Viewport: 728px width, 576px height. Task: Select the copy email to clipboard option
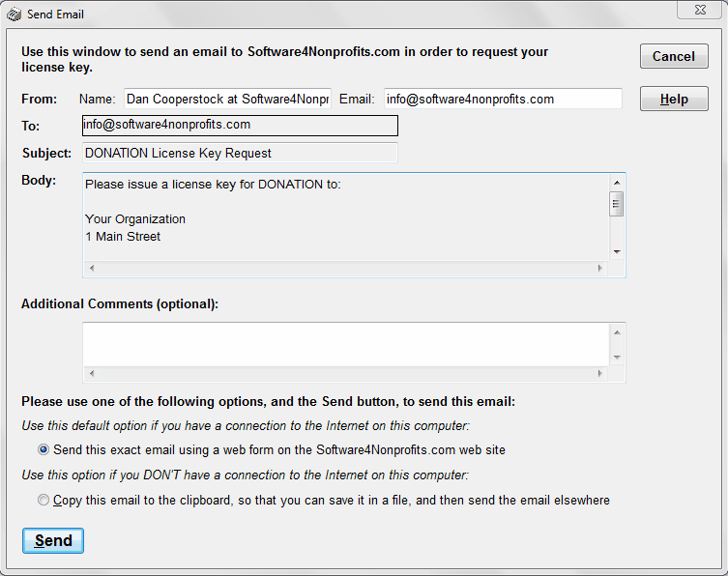(44, 500)
